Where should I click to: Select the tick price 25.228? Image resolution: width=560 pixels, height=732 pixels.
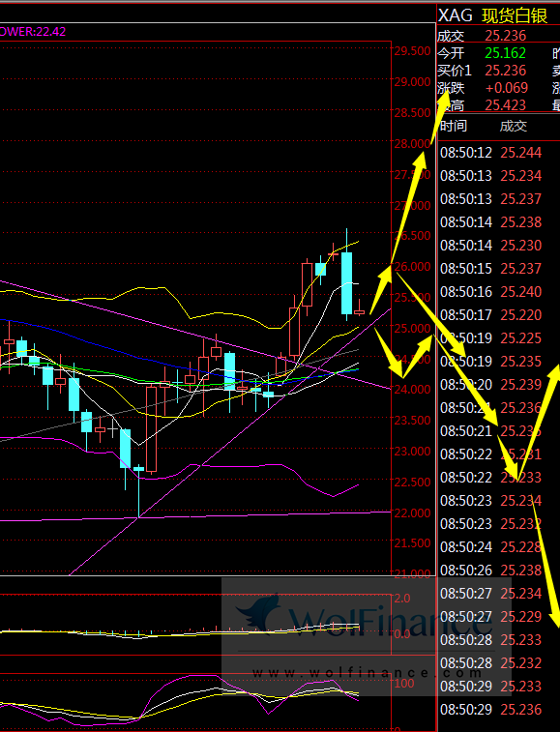coord(521,547)
